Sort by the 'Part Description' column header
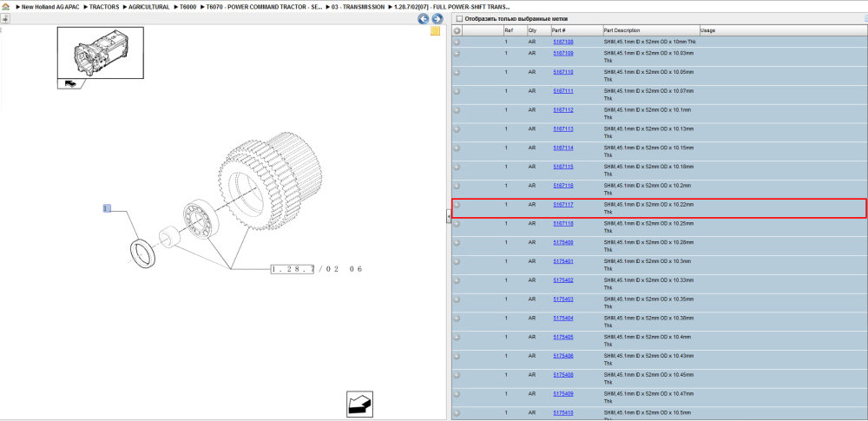Screen dimensions: 868x421 point(651,30)
